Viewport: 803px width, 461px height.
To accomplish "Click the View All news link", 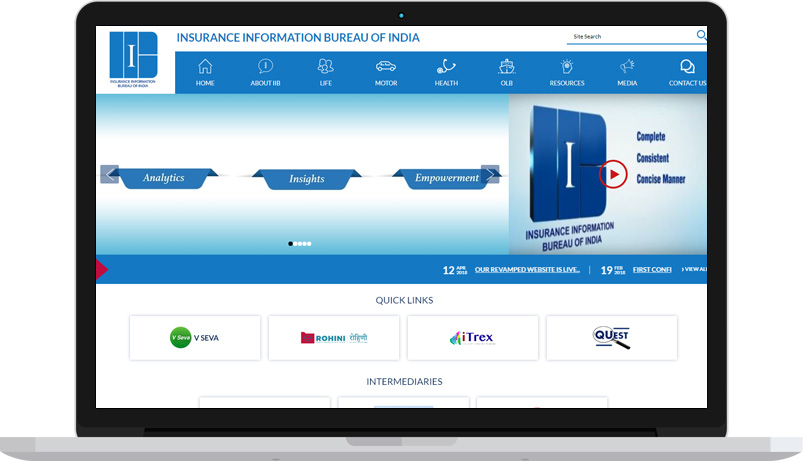I will [694, 269].
